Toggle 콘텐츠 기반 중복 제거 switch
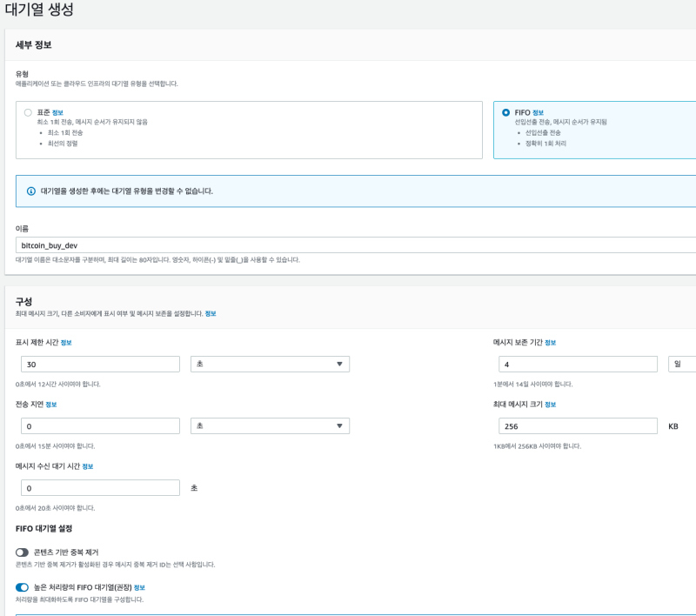The image size is (696, 616). [23, 552]
